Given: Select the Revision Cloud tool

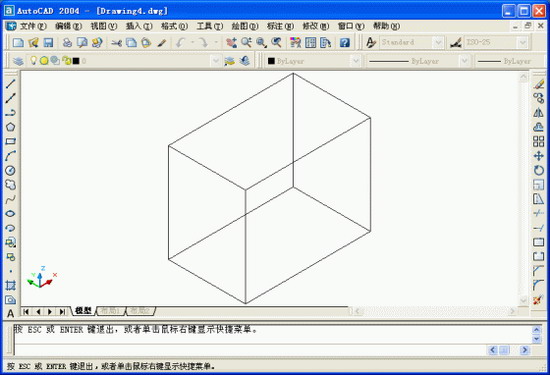Looking at the screenshot, I should click(11, 185).
